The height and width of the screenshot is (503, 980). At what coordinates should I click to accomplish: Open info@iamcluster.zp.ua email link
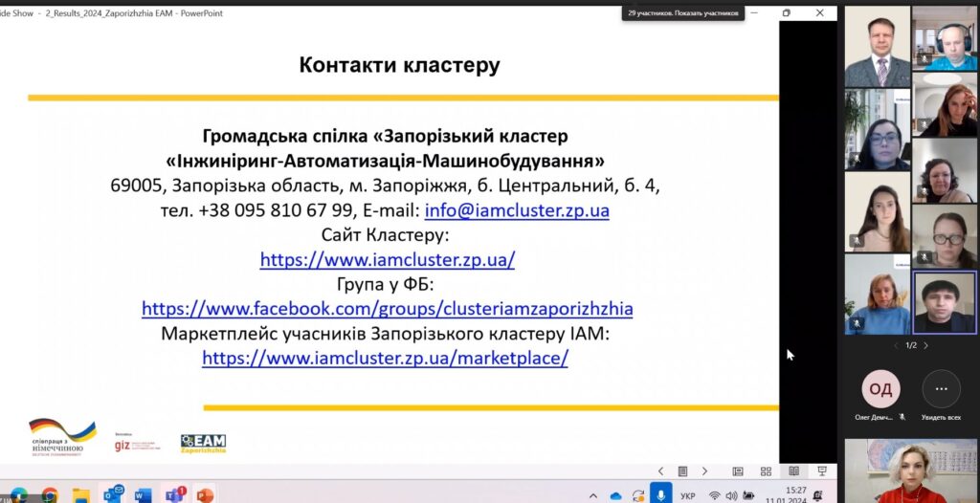[x=517, y=210]
